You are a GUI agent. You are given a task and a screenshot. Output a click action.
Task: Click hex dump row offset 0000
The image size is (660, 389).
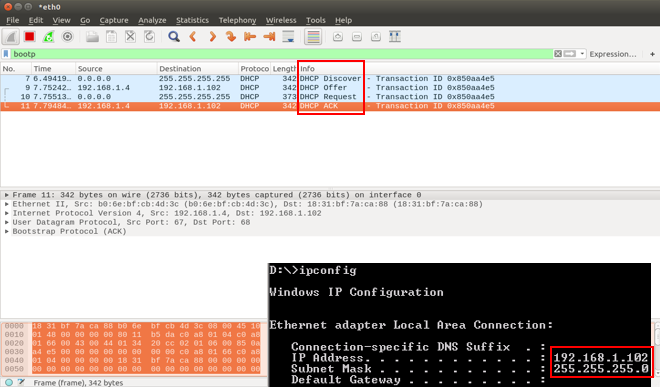pos(14,326)
